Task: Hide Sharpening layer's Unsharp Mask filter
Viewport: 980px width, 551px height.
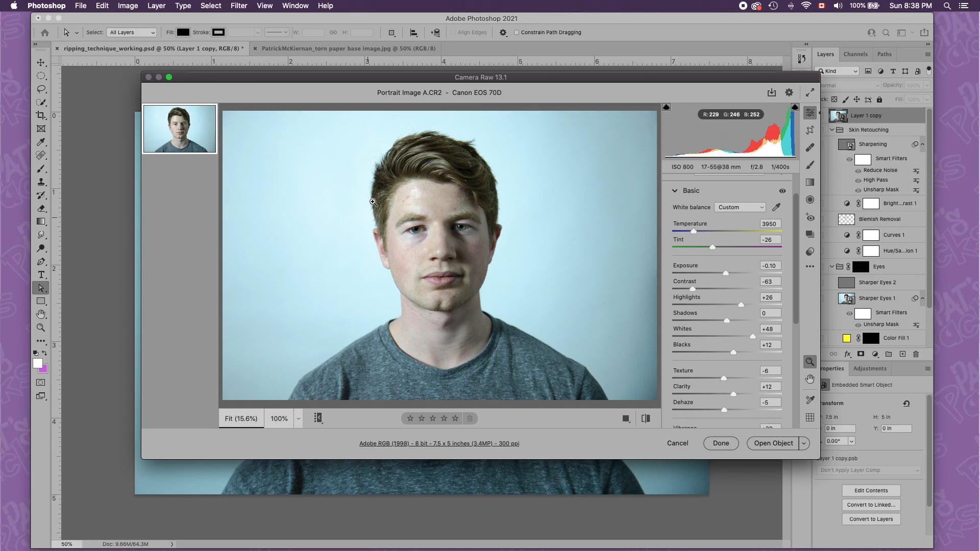Action: point(858,190)
